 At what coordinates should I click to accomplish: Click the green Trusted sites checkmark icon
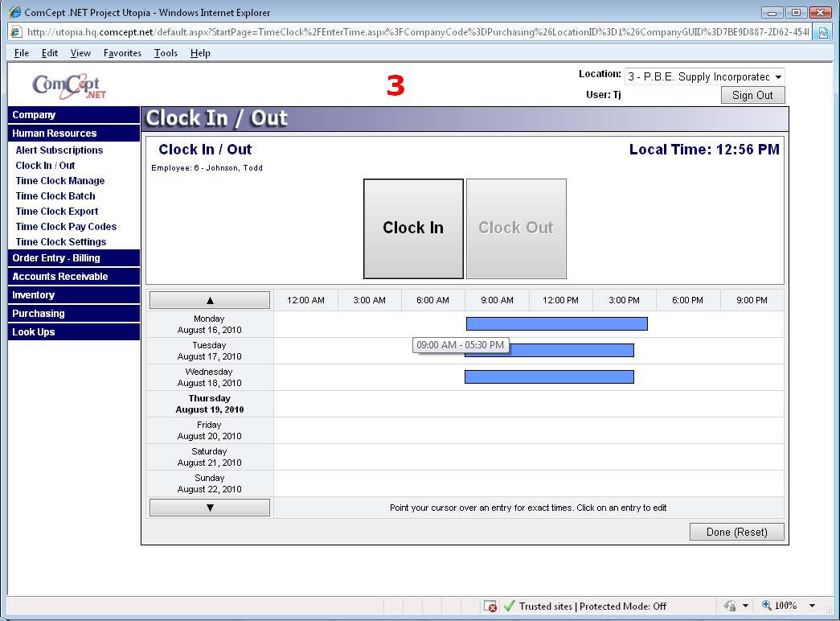tap(509, 607)
